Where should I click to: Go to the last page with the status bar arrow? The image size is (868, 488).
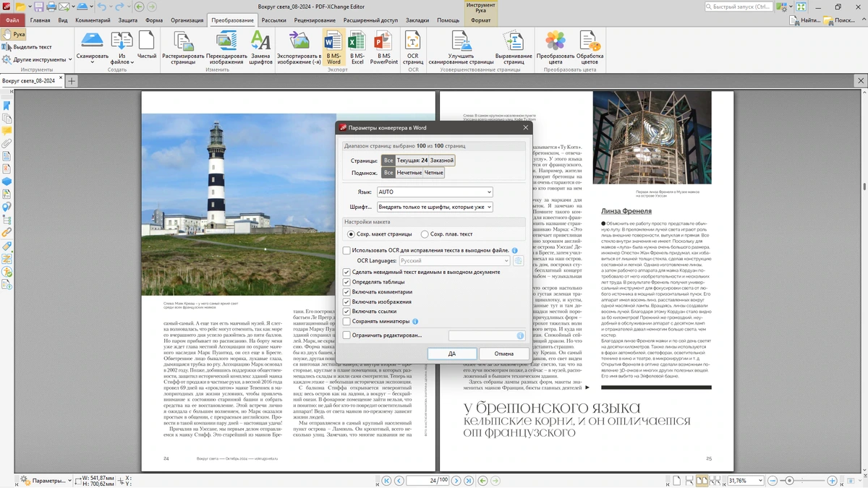[469, 481]
